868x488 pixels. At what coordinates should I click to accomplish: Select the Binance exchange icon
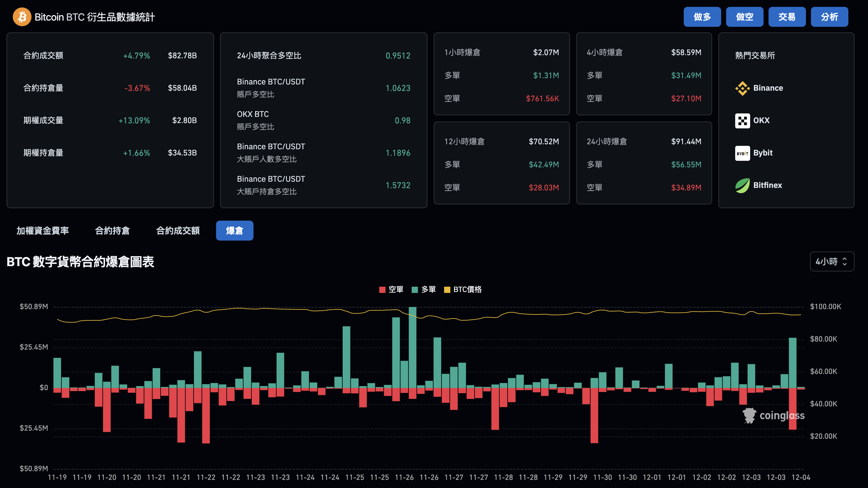click(x=742, y=88)
